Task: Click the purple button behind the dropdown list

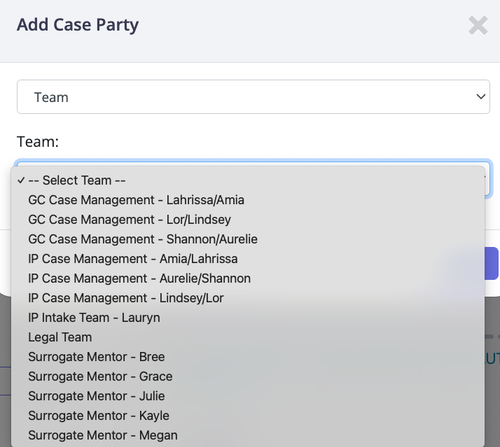Action: [x=492, y=263]
